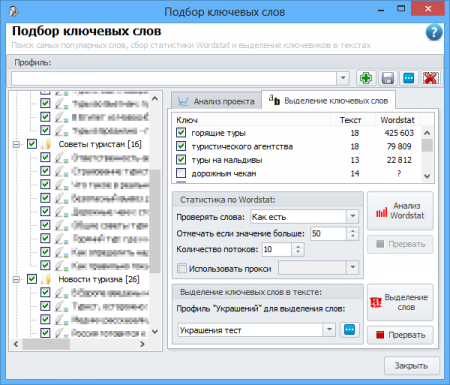Viewport: 450px width, 385px height.
Task: Collapse Новости туризма tree node
Action: [x=16, y=279]
